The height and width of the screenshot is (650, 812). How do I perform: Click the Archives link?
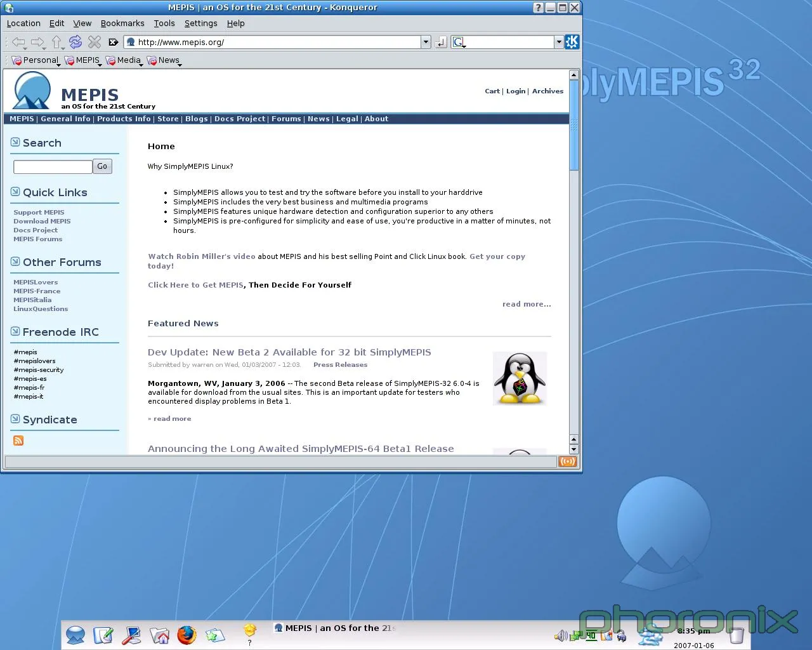[547, 91]
